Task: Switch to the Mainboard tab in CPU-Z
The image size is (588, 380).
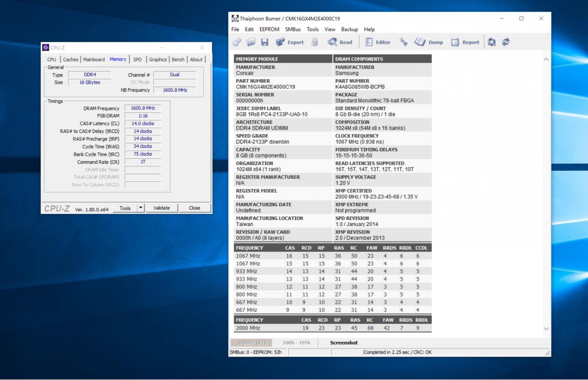Action: coord(94,60)
